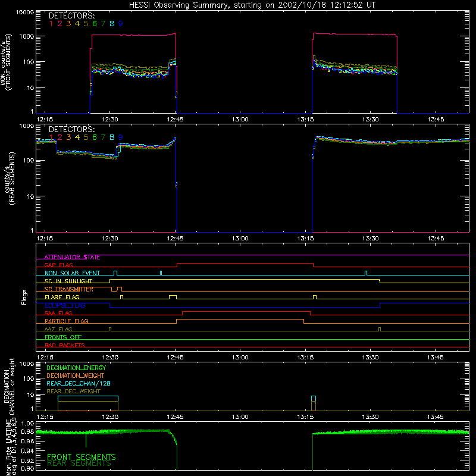The image size is (476, 476).
Task: Click the 13:30 time label under rear segments plot
Action: coord(370,239)
